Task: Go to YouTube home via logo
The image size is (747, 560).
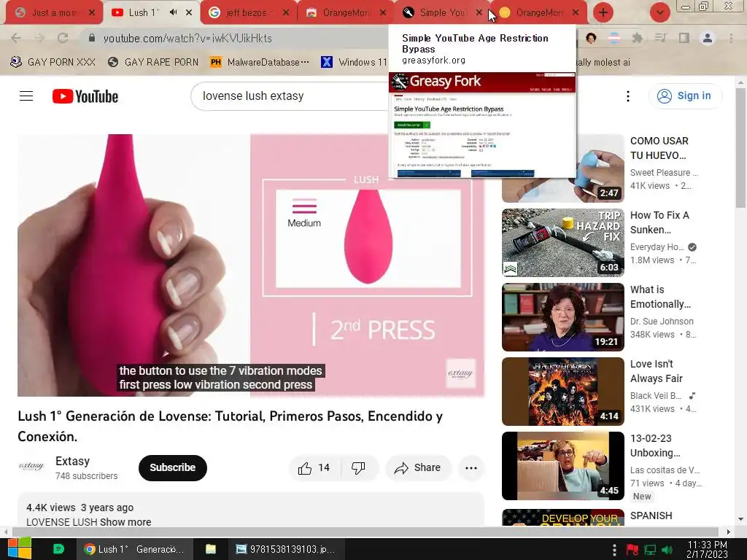Action: [85, 96]
